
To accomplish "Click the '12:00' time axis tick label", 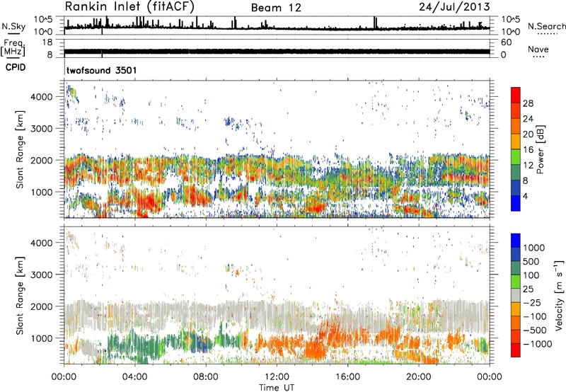I will pos(277,376).
